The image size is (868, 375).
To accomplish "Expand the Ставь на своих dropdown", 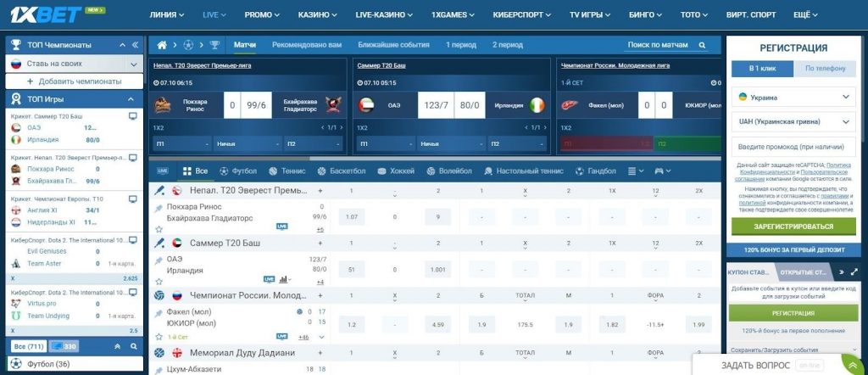I will coord(133,64).
